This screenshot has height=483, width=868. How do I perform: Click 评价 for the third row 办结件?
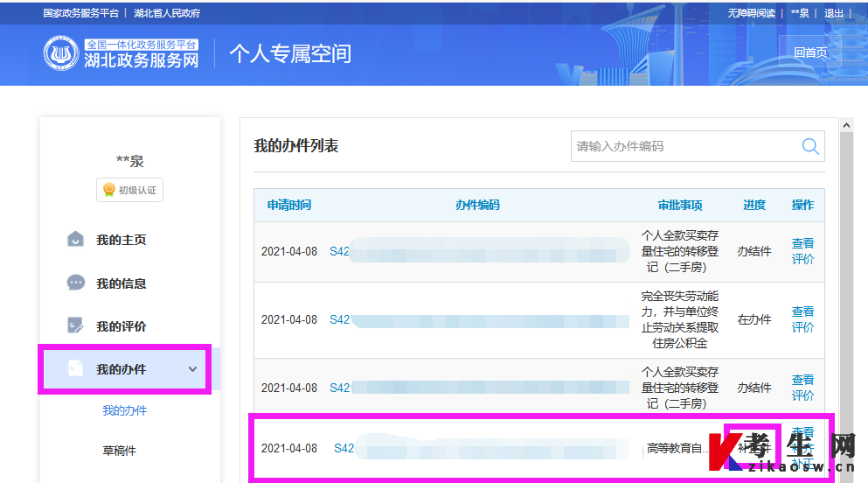(x=802, y=395)
